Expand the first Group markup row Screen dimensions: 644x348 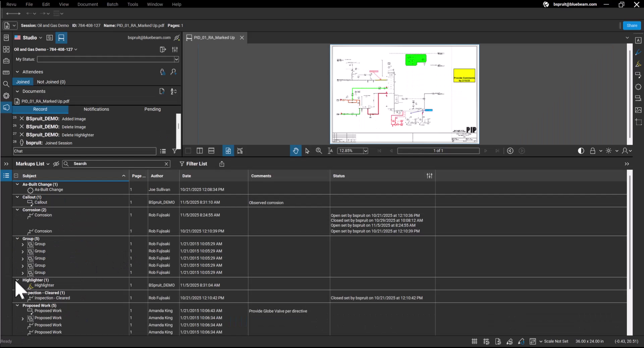(22, 244)
